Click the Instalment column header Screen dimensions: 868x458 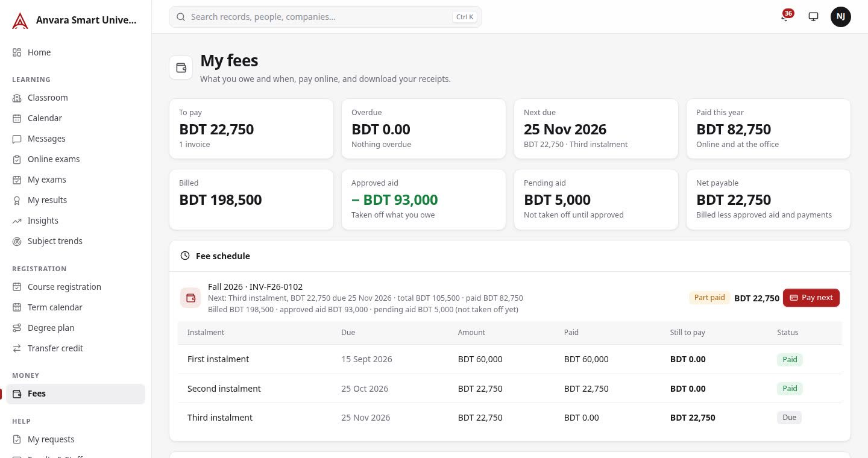(206, 333)
